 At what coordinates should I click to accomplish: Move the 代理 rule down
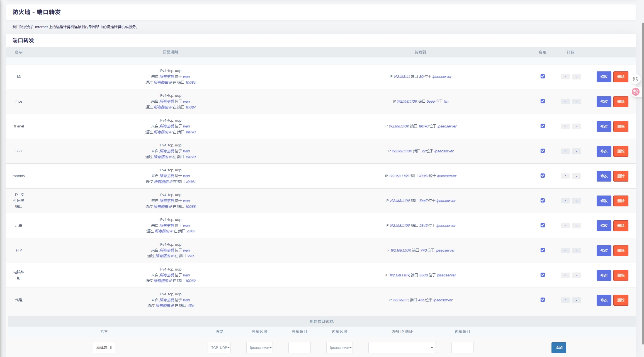(576, 300)
